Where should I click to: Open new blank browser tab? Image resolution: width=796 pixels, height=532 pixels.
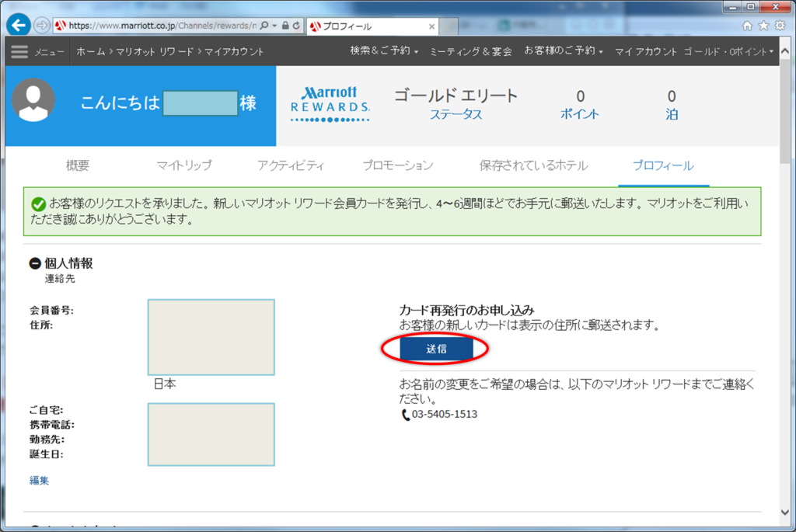(x=449, y=26)
